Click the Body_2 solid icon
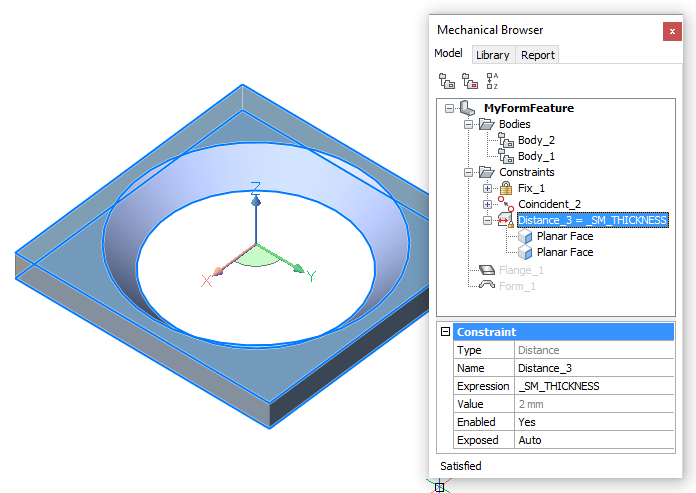 [x=505, y=140]
